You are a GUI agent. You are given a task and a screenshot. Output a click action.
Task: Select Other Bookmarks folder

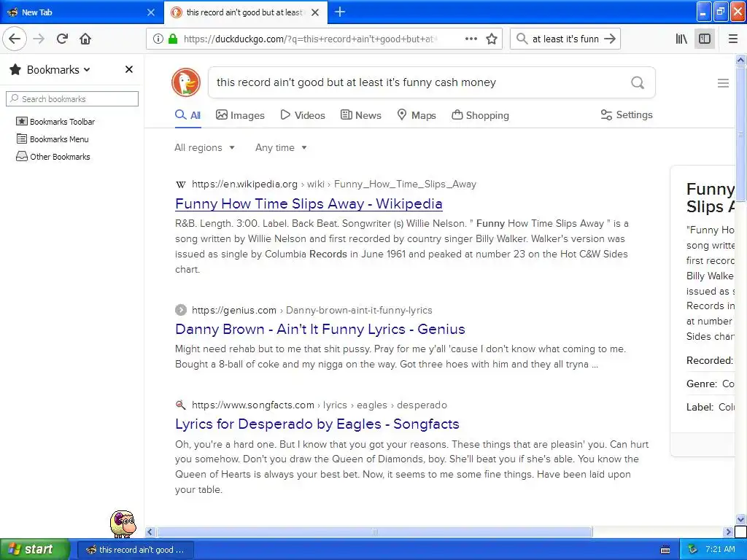point(53,157)
